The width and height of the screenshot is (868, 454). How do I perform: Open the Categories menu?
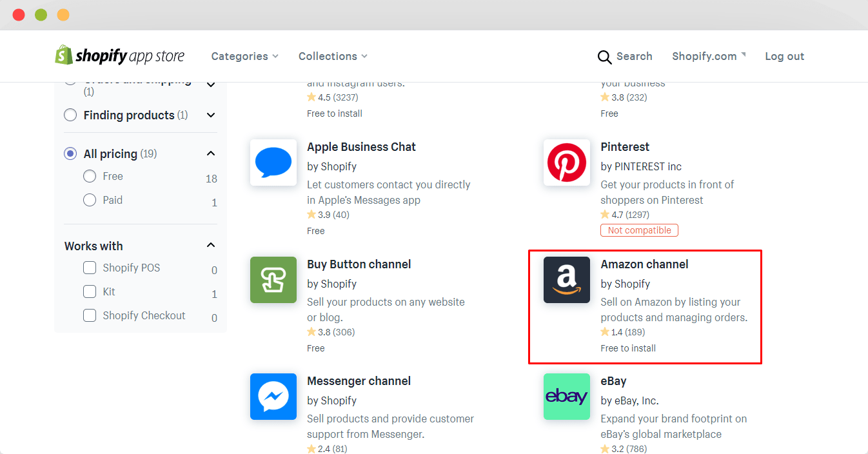245,56
